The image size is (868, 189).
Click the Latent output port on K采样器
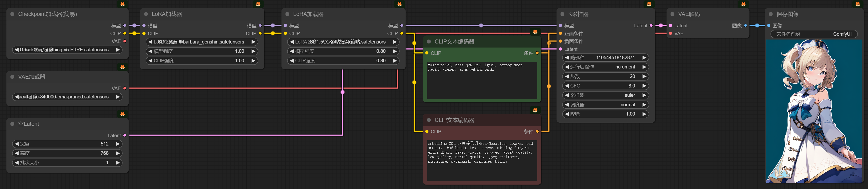pos(651,26)
